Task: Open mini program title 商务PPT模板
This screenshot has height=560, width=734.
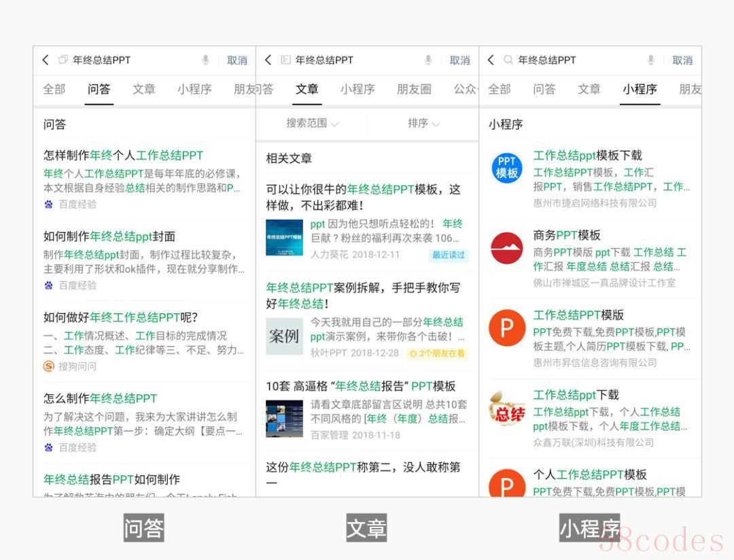Action: point(566,235)
